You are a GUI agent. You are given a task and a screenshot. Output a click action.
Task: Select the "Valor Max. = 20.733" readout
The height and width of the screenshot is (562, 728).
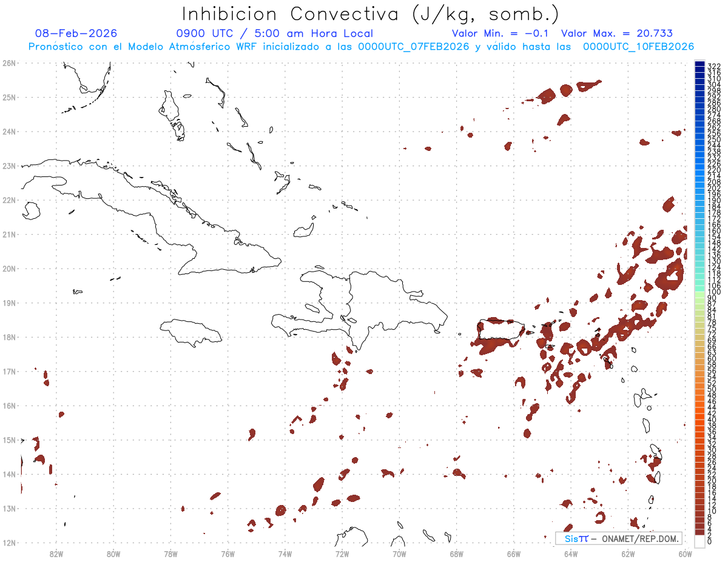tap(617, 34)
